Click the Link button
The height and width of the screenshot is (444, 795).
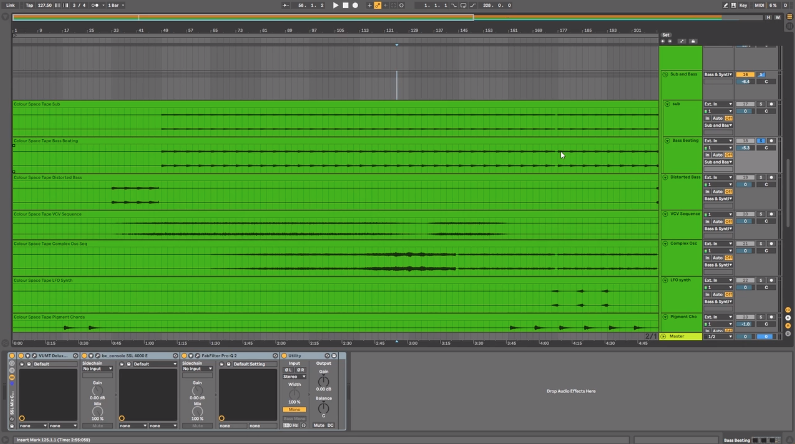(10, 5)
